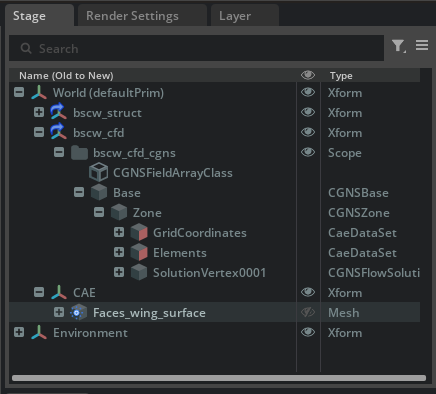Select the GridCoordinates label
The height and width of the screenshot is (394, 436).
coord(200,233)
